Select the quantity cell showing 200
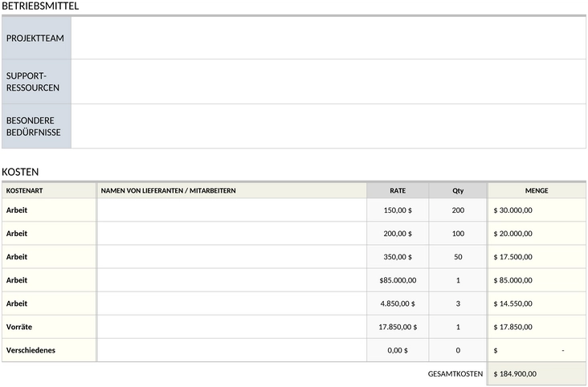Viewport: 588px width, 387px height. [458, 210]
